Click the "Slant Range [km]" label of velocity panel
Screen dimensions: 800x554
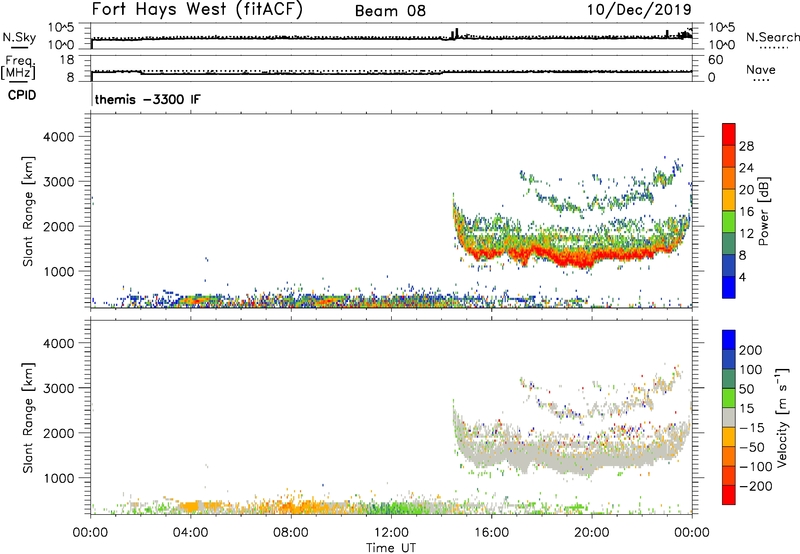coord(28,418)
